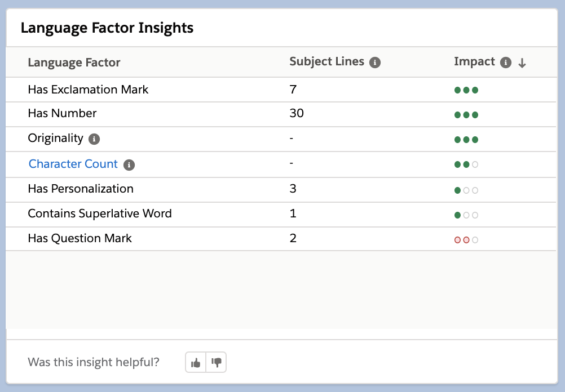Open the Character Count link

coord(73,164)
